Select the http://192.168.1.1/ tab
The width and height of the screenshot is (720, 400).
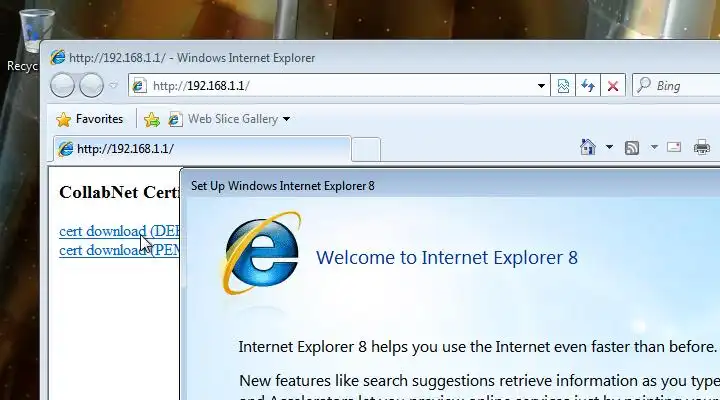pos(202,149)
